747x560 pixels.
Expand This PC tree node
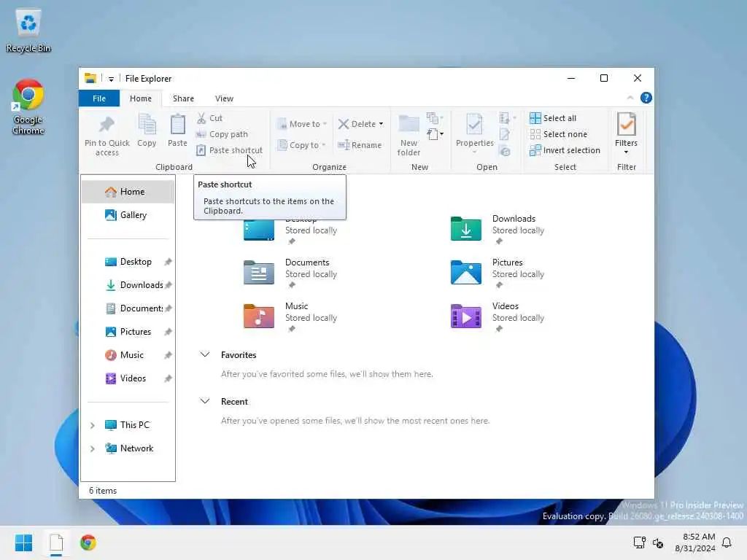(x=93, y=425)
